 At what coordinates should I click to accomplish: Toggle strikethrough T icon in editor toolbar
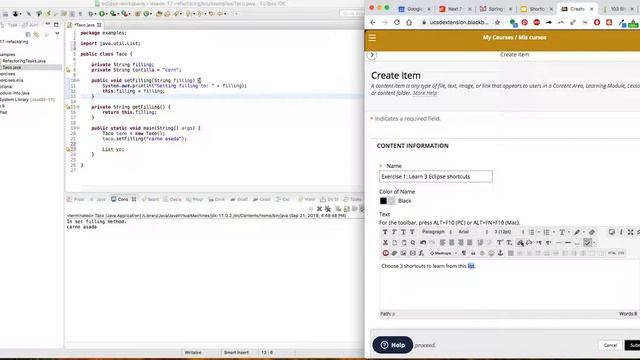(412, 232)
